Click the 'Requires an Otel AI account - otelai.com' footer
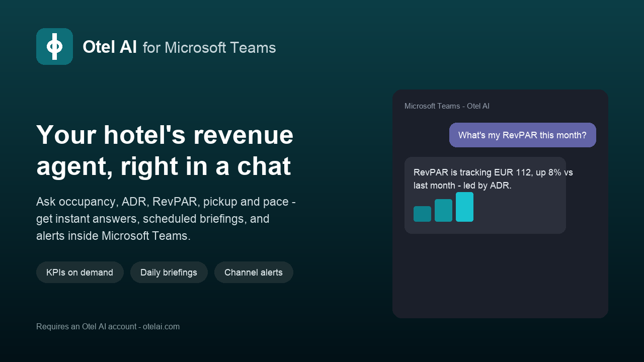The height and width of the screenshot is (362, 644). [x=108, y=326]
